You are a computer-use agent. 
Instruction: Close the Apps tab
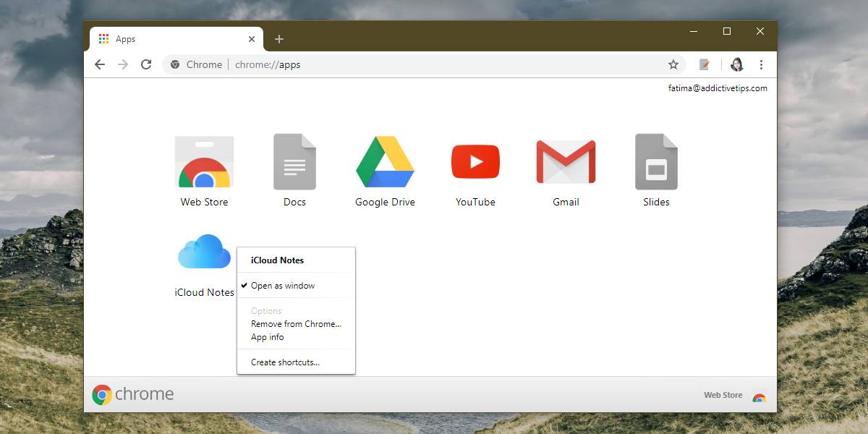252,39
